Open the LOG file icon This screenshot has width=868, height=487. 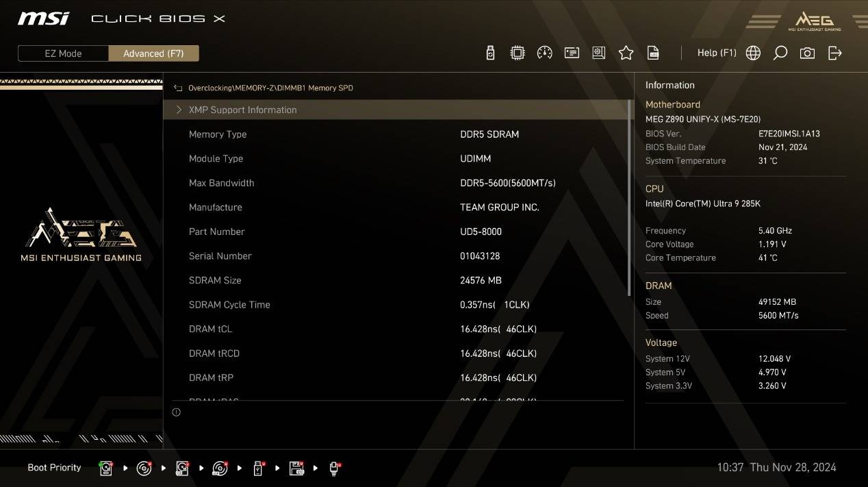click(653, 53)
